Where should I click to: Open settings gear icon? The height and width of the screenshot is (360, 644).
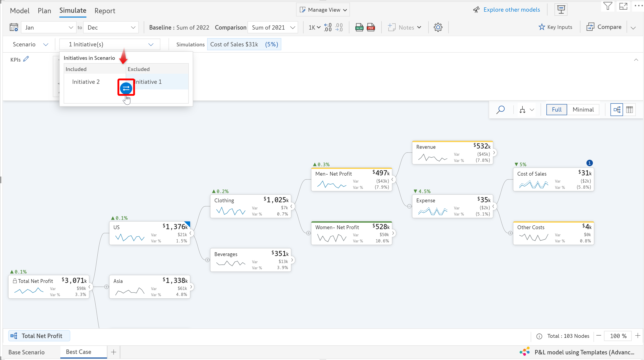coord(438,27)
